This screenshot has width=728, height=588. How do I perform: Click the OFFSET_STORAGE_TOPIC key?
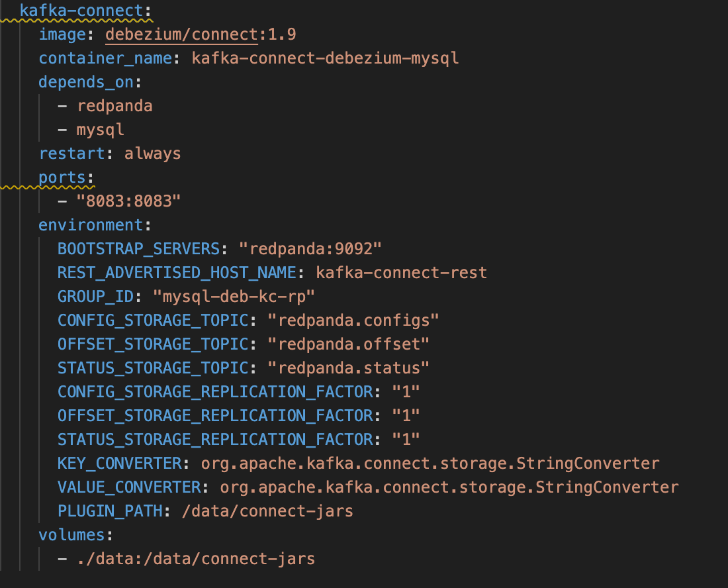tap(154, 344)
